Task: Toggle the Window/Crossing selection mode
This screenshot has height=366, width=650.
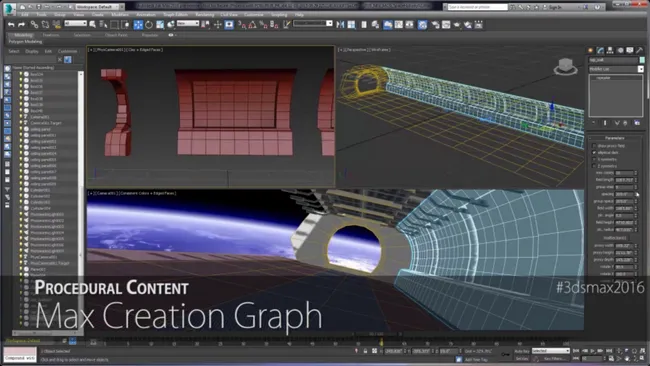Action: coord(125,25)
